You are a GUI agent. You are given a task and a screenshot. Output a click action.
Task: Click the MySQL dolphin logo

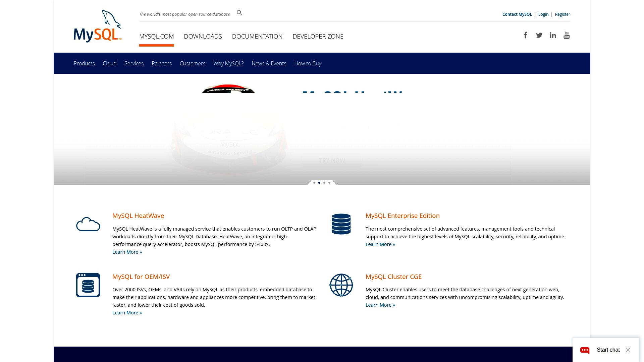point(98,26)
